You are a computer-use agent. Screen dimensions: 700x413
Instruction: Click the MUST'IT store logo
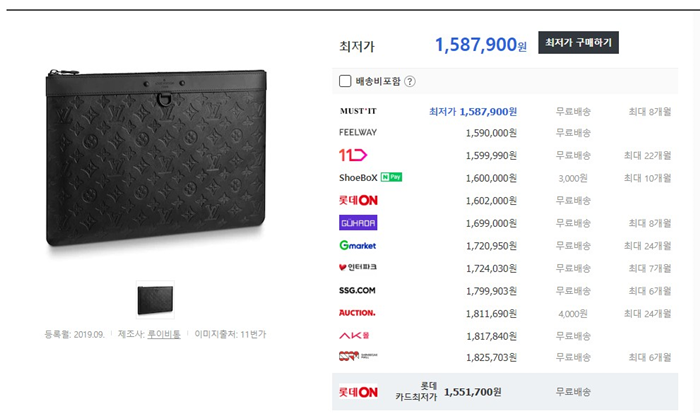[x=358, y=111]
